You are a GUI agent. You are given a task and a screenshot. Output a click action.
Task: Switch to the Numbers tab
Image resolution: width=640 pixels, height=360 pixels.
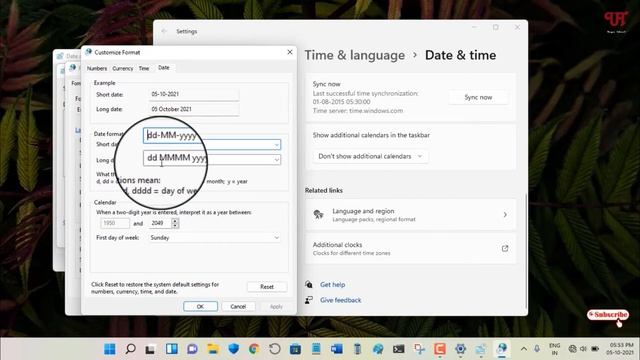pyautogui.click(x=97, y=68)
